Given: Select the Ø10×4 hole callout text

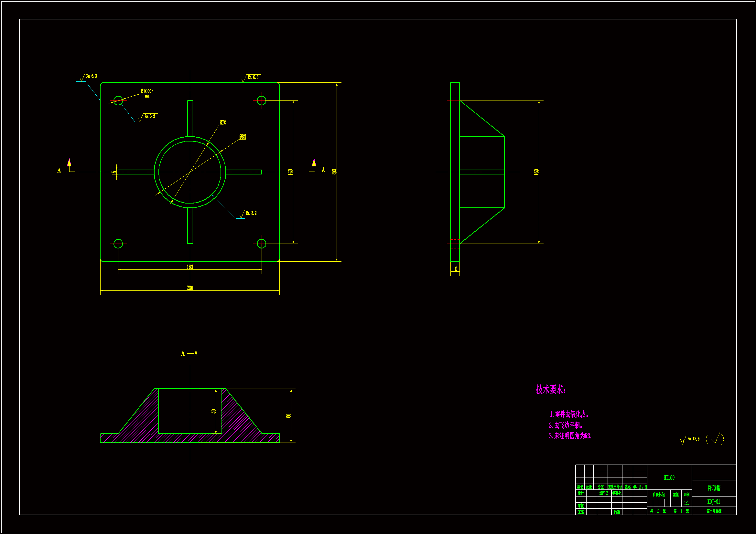Looking at the screenshot, I should [147, 91].
